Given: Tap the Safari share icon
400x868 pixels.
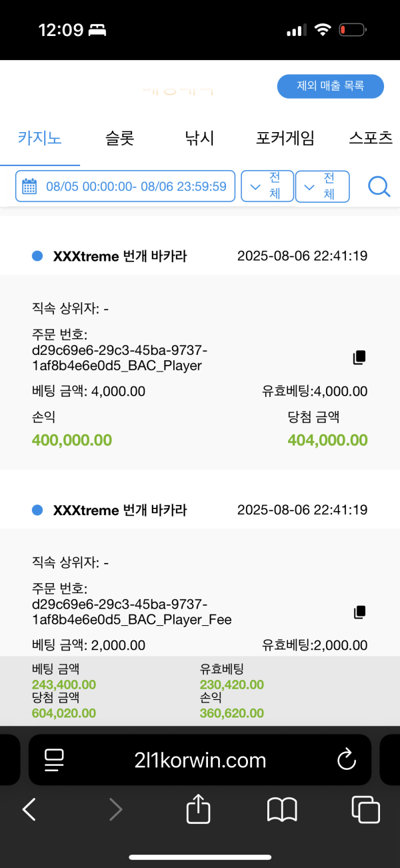Looking at the screenshot, I should coord(199,810).
